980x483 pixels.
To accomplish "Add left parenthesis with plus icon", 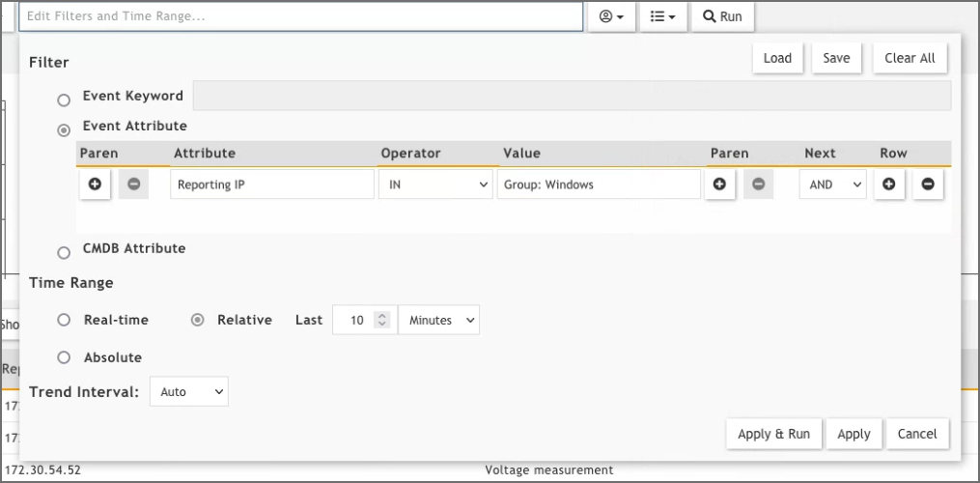I will [95, 185].
